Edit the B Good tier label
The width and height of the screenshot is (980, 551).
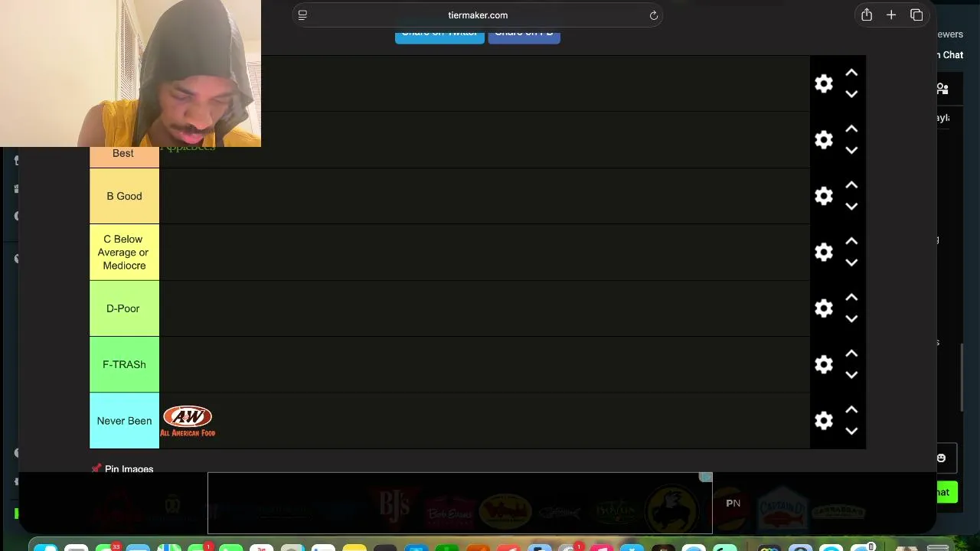point(125,196)
